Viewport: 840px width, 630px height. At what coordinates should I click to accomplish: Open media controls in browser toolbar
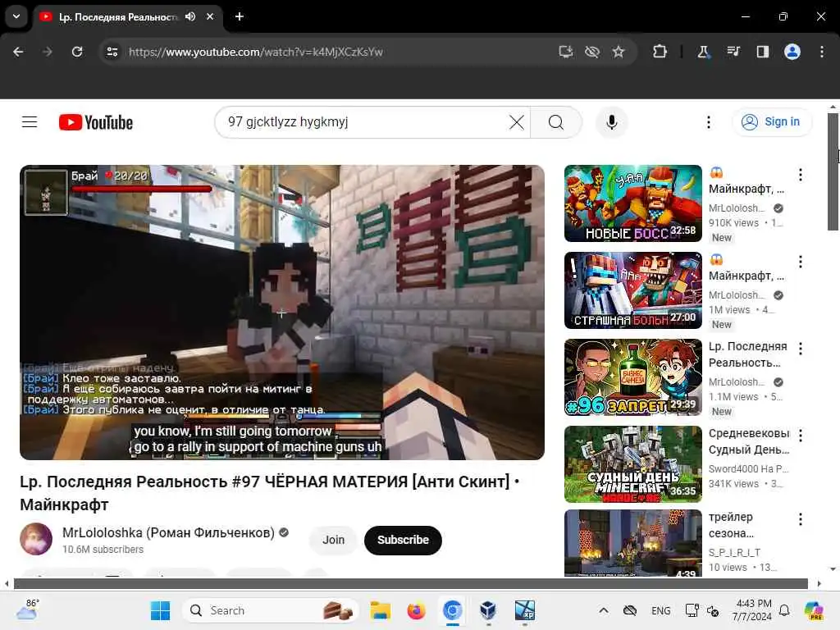point(733,52)
